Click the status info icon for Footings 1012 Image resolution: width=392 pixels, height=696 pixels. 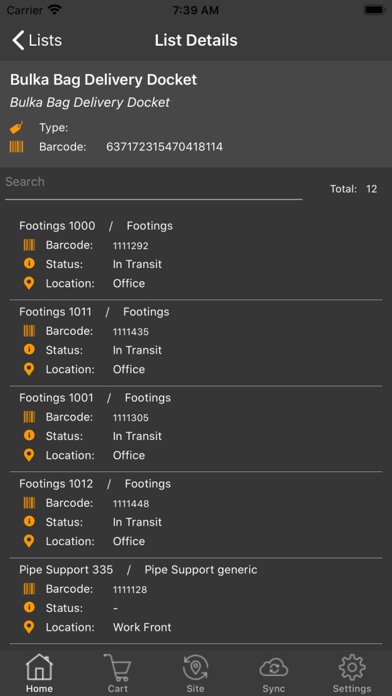click(29, 522)
